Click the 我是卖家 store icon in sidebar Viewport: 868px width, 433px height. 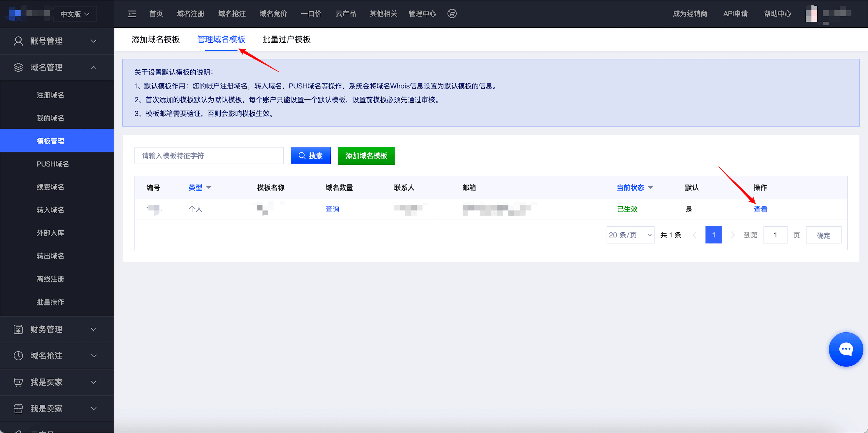(18, 408)
